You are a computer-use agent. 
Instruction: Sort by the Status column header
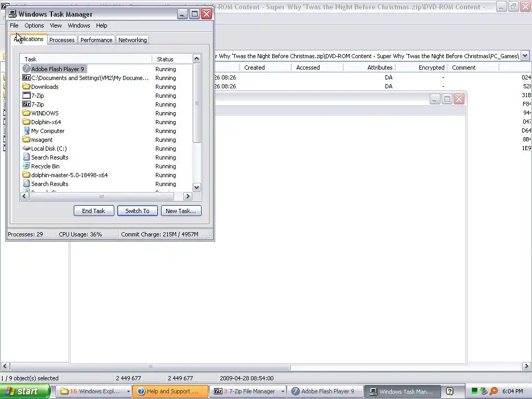pos(172,59)
